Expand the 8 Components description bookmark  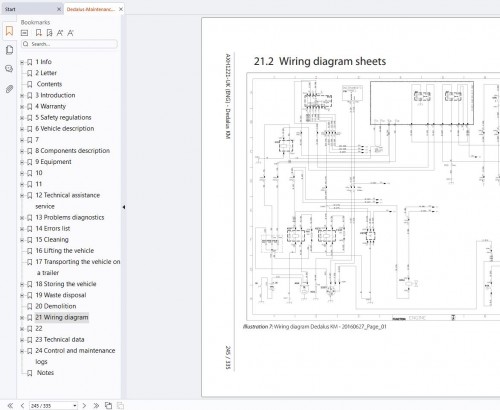(x=22, y=151)
